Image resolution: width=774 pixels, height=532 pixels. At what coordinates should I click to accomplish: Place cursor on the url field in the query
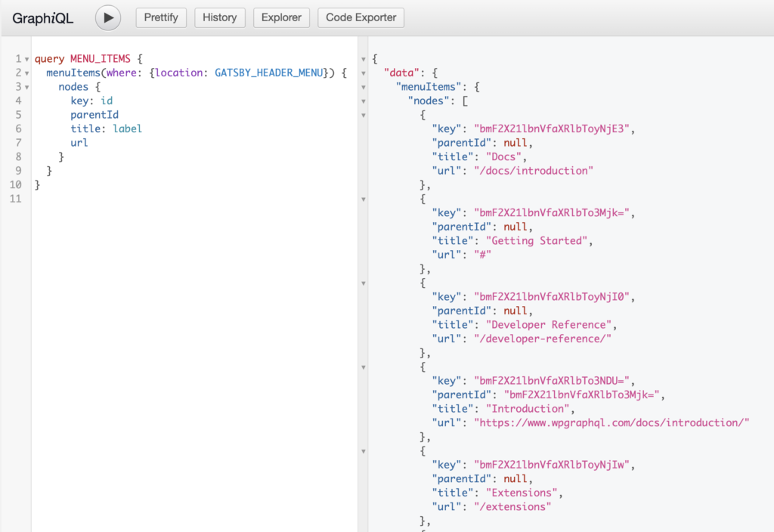pyautogui.click(x=79, y=142)
